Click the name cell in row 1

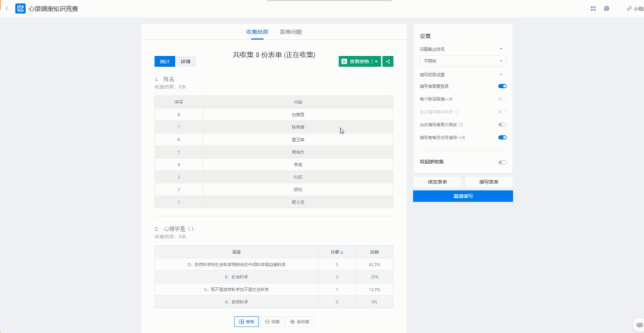298,202
